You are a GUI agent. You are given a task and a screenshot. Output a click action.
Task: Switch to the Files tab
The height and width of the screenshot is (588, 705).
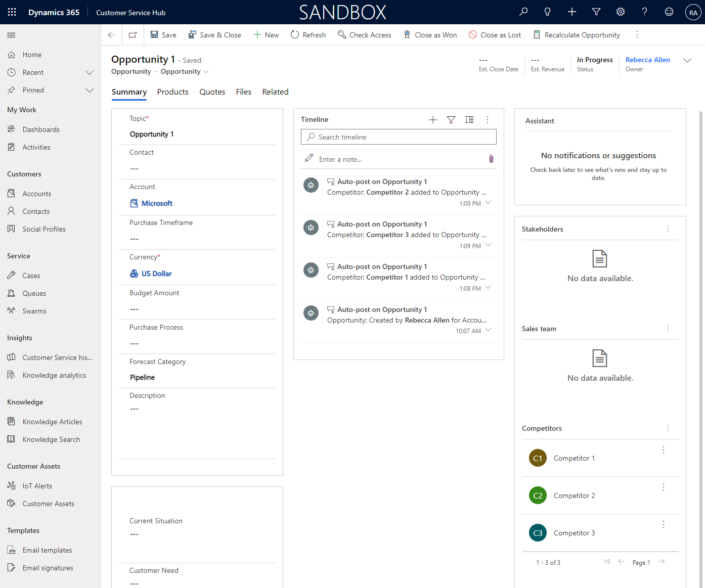[x=243, y=92]
